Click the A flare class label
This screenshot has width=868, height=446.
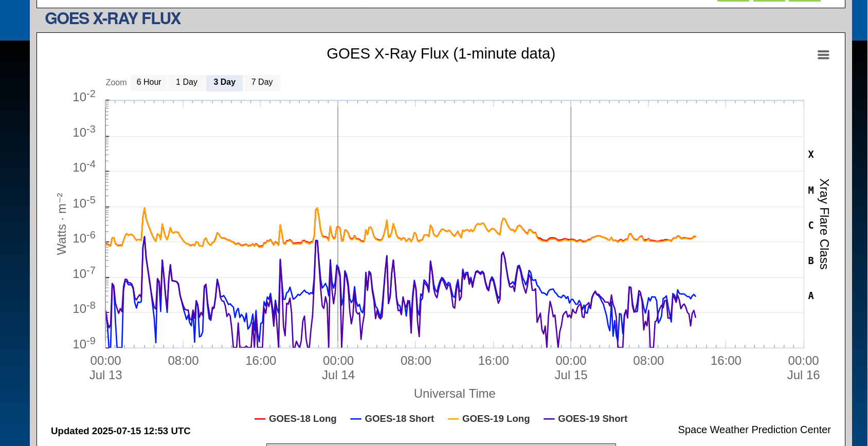pos(811,295)
